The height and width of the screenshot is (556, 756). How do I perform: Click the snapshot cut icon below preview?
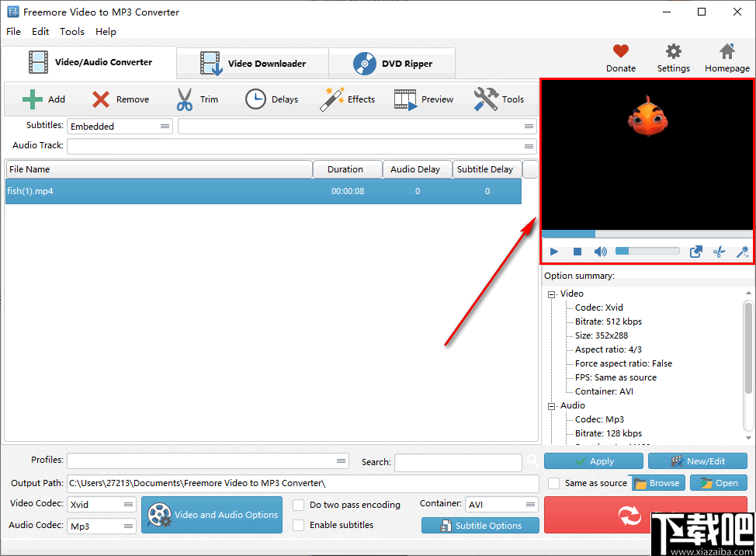[x=719, y=251]
